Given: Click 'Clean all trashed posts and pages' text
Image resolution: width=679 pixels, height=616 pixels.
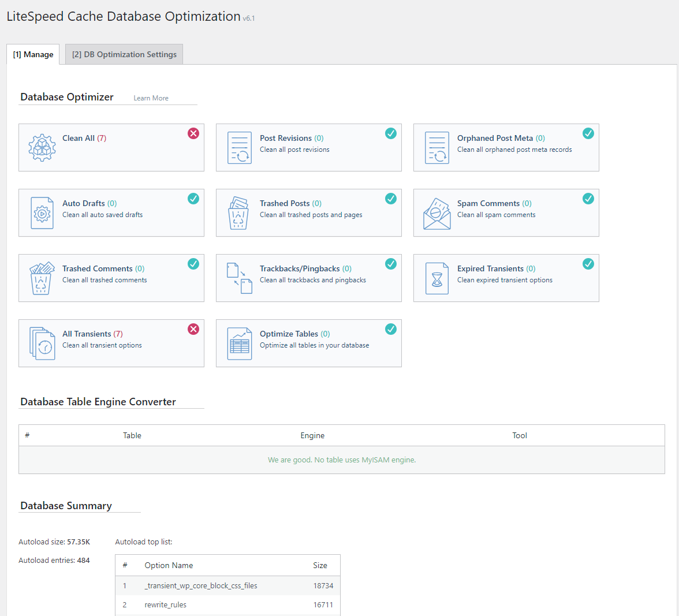Looking at the screenshot, I should (x=311, y=215).
